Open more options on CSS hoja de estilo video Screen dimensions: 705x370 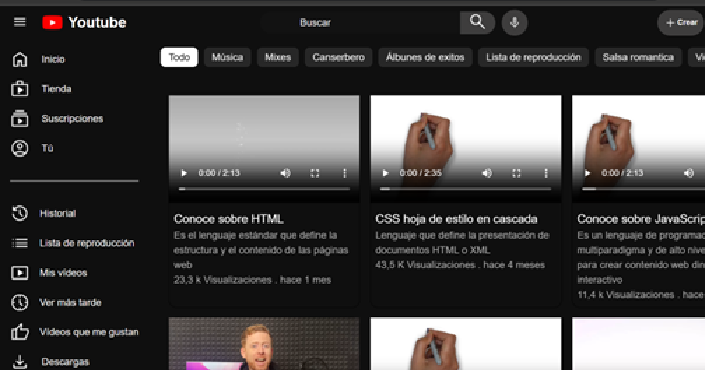tap(546, 173)
